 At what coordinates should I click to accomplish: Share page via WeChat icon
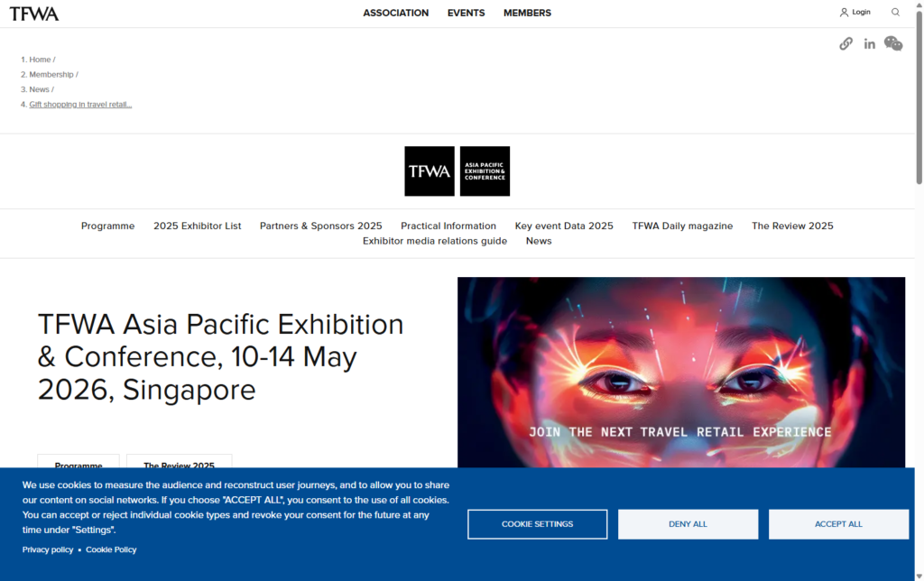coord(893,43)
